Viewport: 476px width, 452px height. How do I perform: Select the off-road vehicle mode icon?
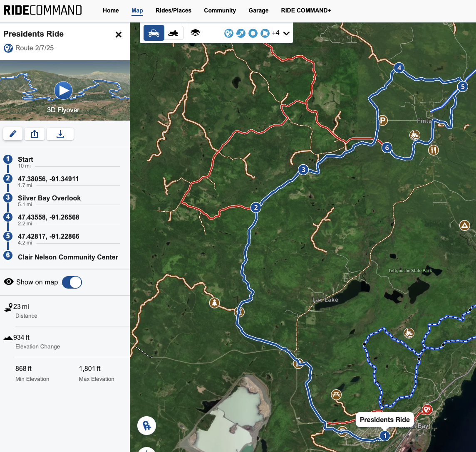click(154, 33)
